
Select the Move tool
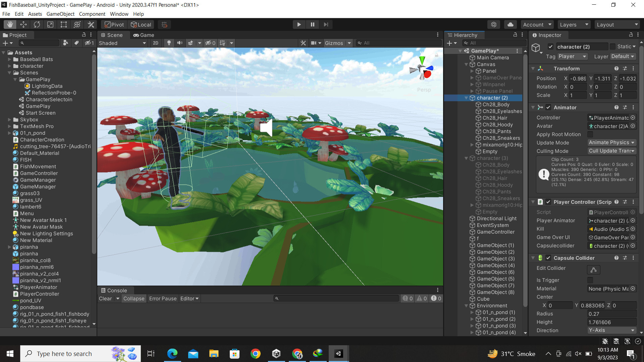[x=23, y=24]
